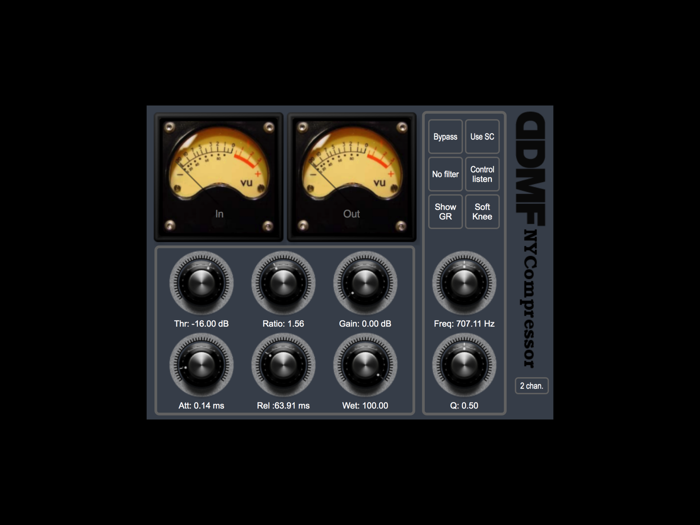This screenshot has height=525, width=700.
Task: Enable the Use SC sidechain button
Action: 482,137
